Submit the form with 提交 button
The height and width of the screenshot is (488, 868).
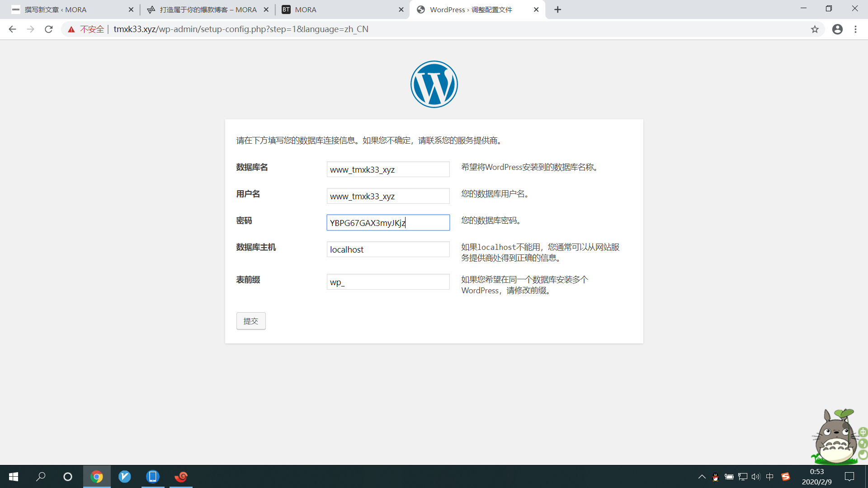coord(251,321)
